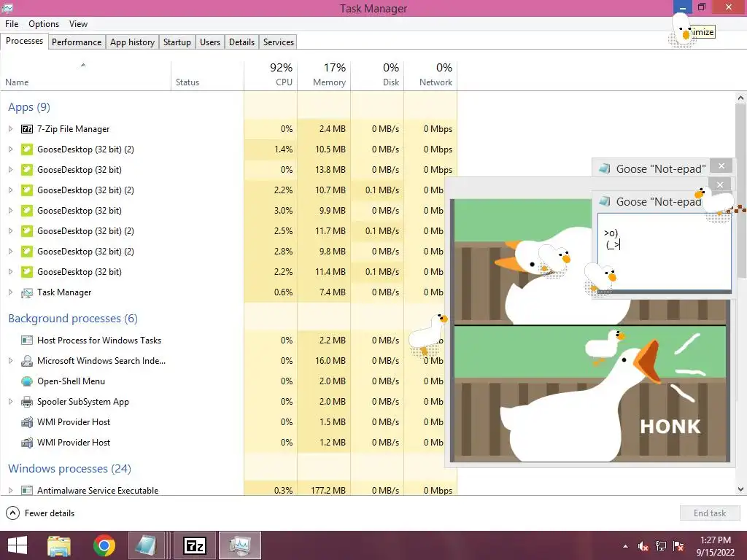
Task: Expand the Spooler SubSystem App entry
Action: [x=10, y=402]
